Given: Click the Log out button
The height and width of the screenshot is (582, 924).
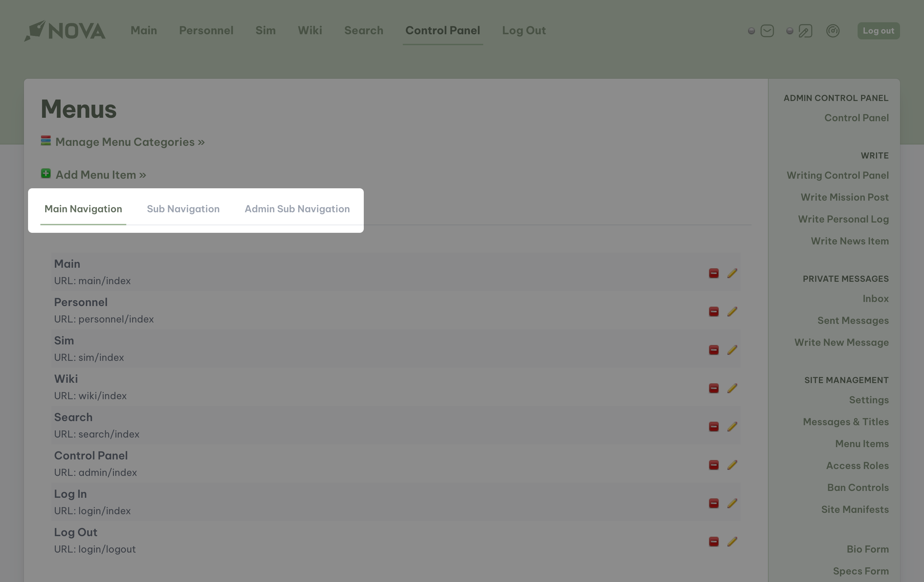Looking at the screenshot, I should click(878, 31).
